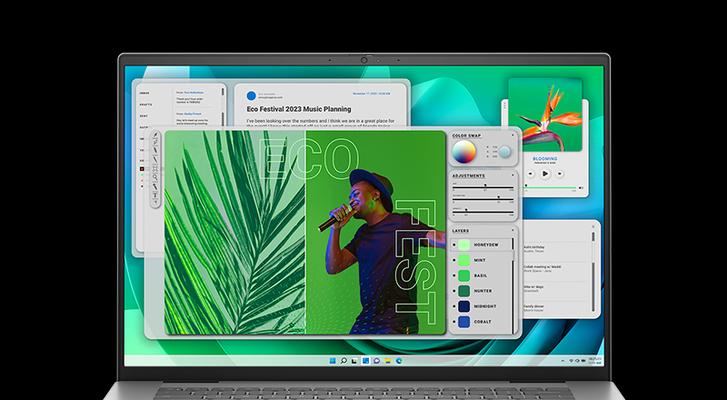Toggle visibility dot of Midnight layer
Image resolution: width=727 pixels, height=400 pixels.
pos(454,306)
